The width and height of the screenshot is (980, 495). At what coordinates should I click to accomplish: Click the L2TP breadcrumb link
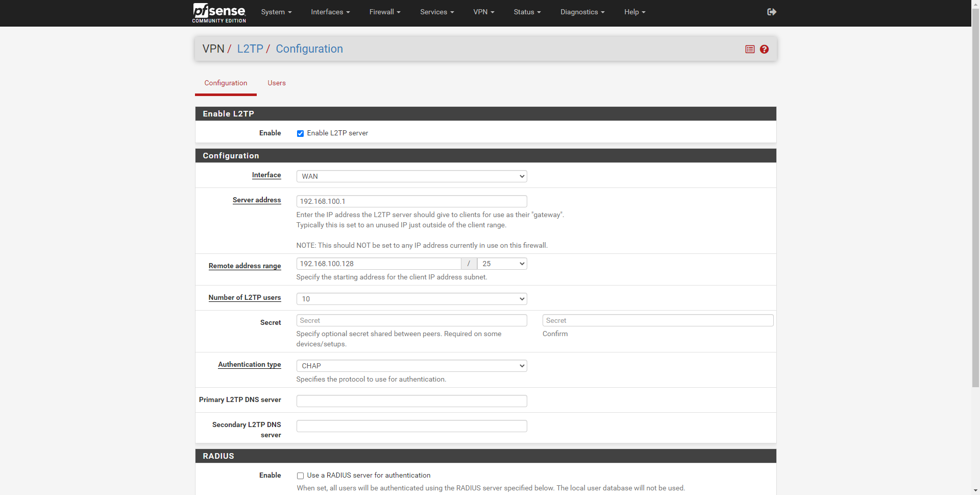click(x=250, y=49)
